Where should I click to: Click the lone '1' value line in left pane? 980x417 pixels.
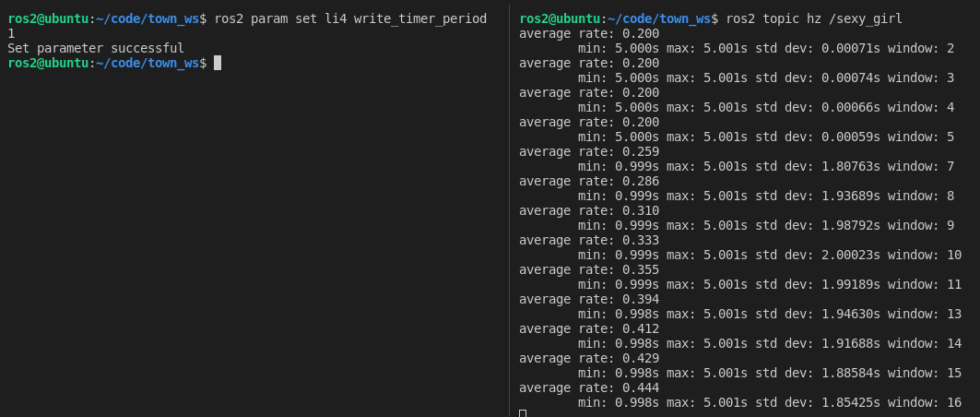pyautogui.click(x=11, y=33)
